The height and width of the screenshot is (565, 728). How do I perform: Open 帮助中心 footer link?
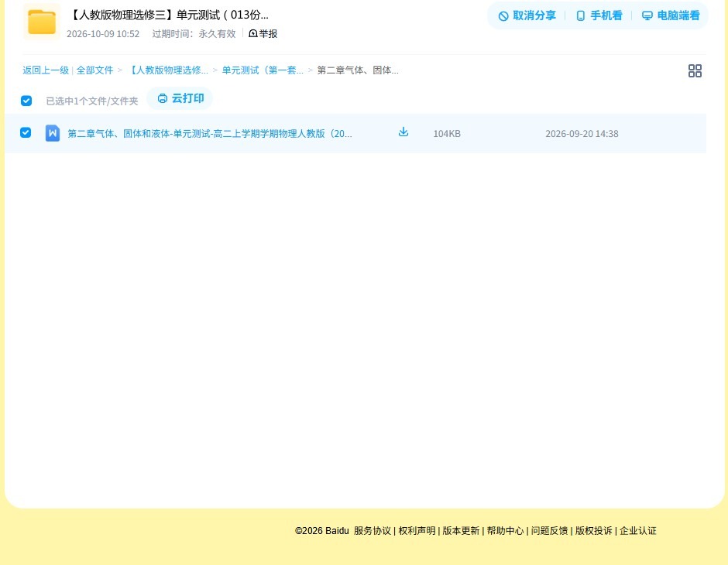[x=505, y=531]
